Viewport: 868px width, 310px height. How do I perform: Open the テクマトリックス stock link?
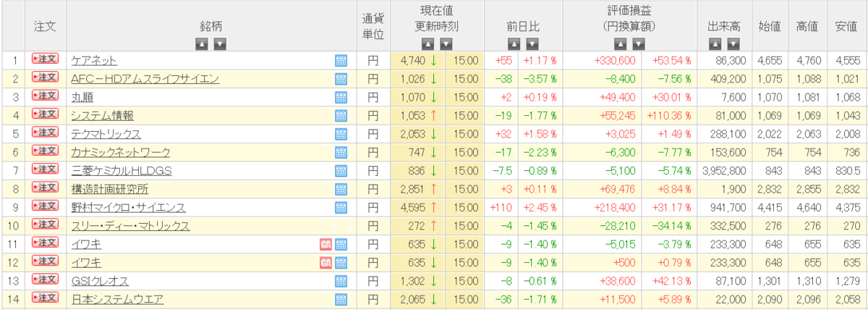coord(106,134)
